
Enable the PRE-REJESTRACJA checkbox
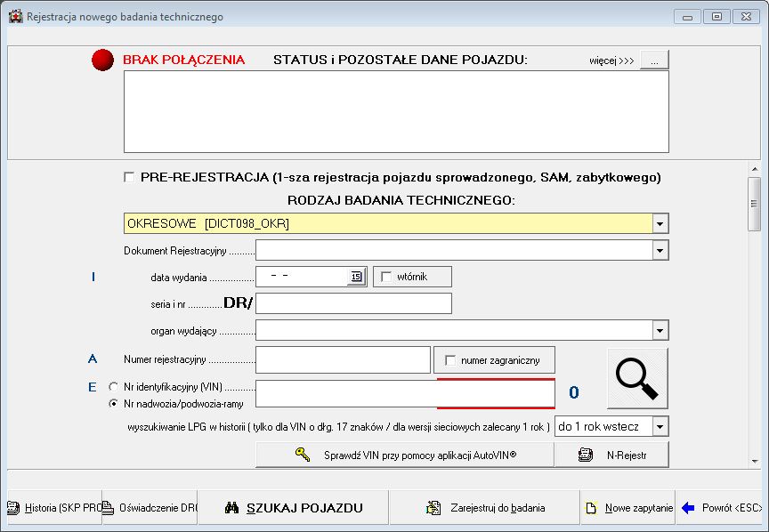[x=130, y=177]
